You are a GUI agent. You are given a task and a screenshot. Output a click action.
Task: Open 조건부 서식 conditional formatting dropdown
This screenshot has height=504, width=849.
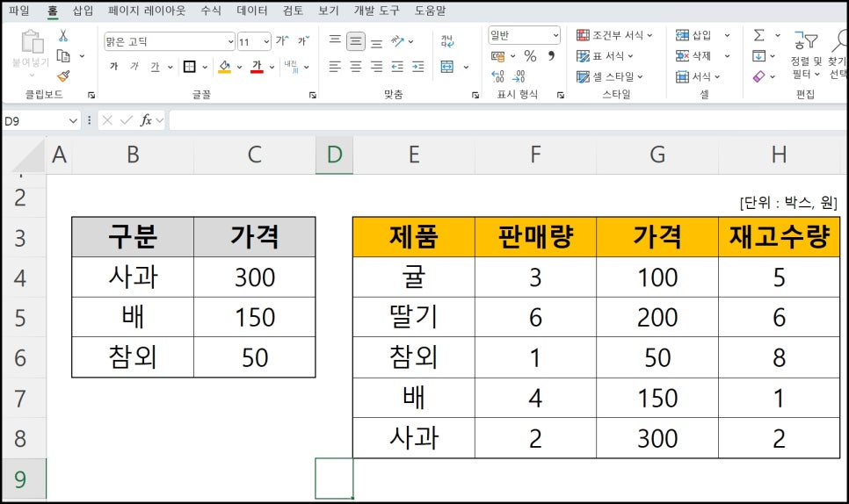click(614, 35)
